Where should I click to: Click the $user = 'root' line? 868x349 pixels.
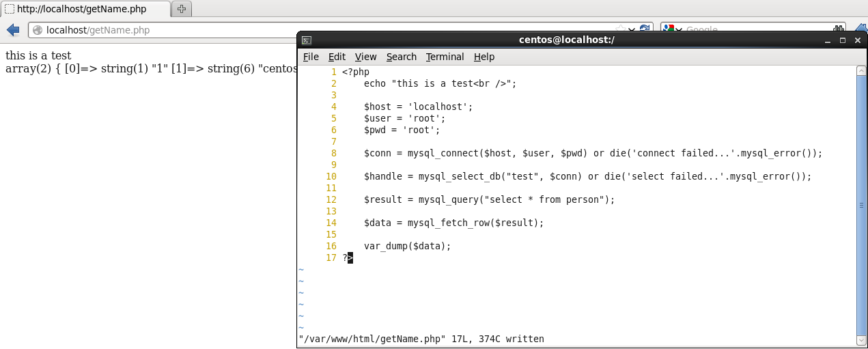(405, 118)
